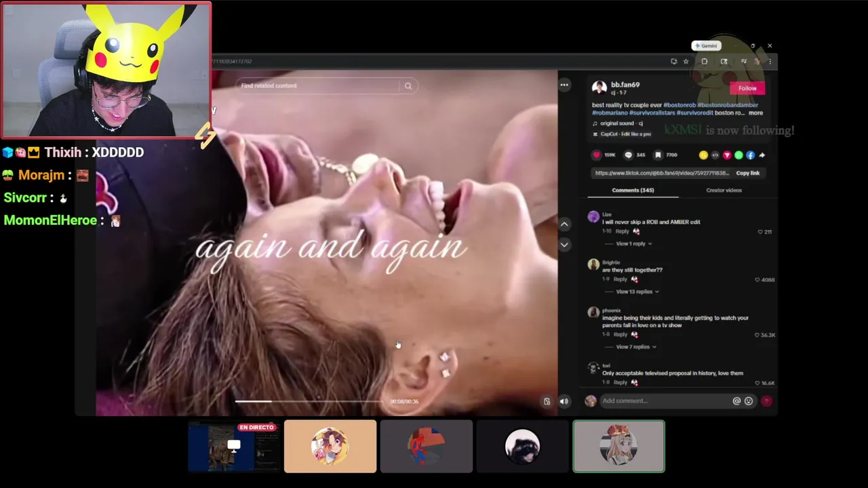This screenshot has width=868, height=488.
Task: Share via the pink send-to-friends icon
Action: tap(727, 155)
